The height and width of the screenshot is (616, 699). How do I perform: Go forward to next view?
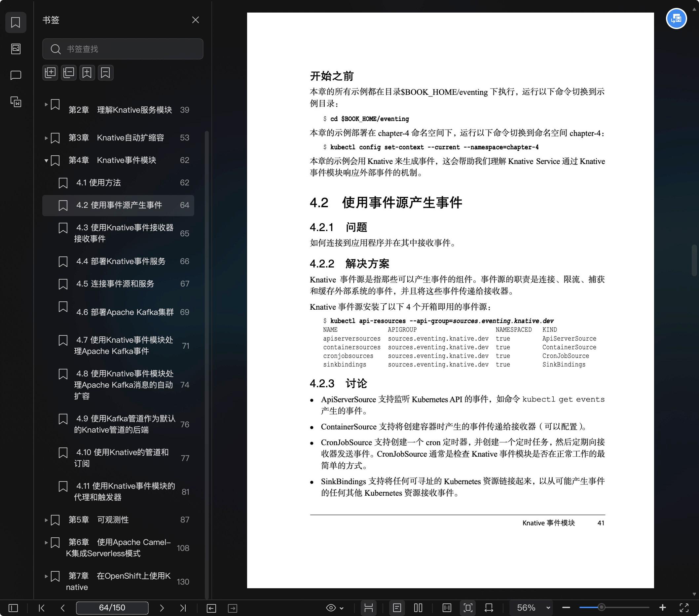click(233, 608)
